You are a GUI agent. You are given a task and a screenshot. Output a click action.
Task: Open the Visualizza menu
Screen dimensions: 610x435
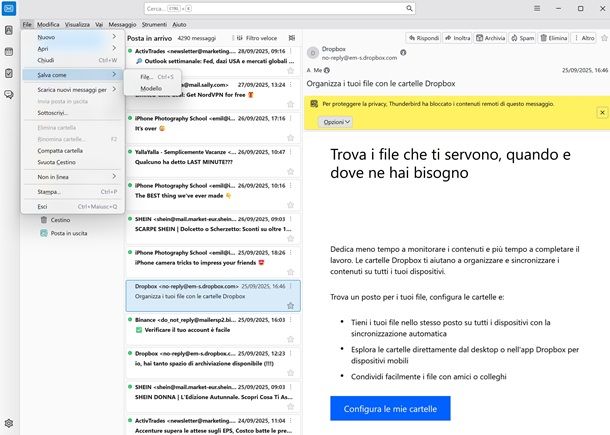(x=77, y=24)
